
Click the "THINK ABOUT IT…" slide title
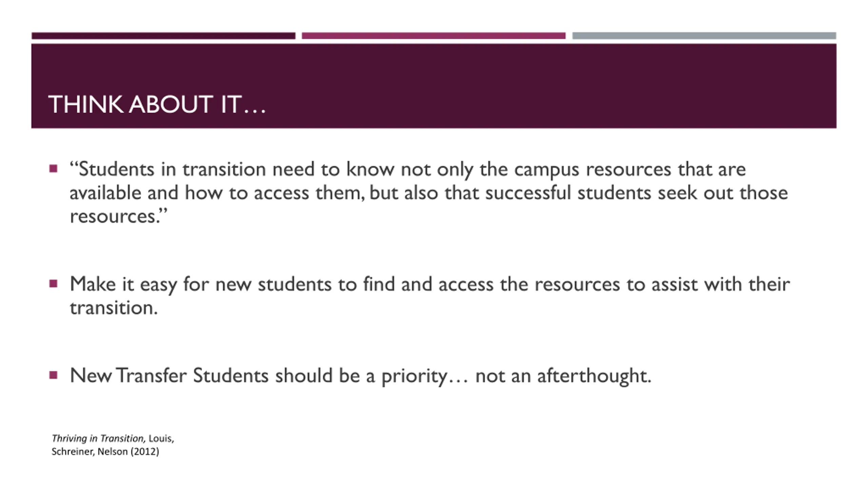(x=157, y=104)
